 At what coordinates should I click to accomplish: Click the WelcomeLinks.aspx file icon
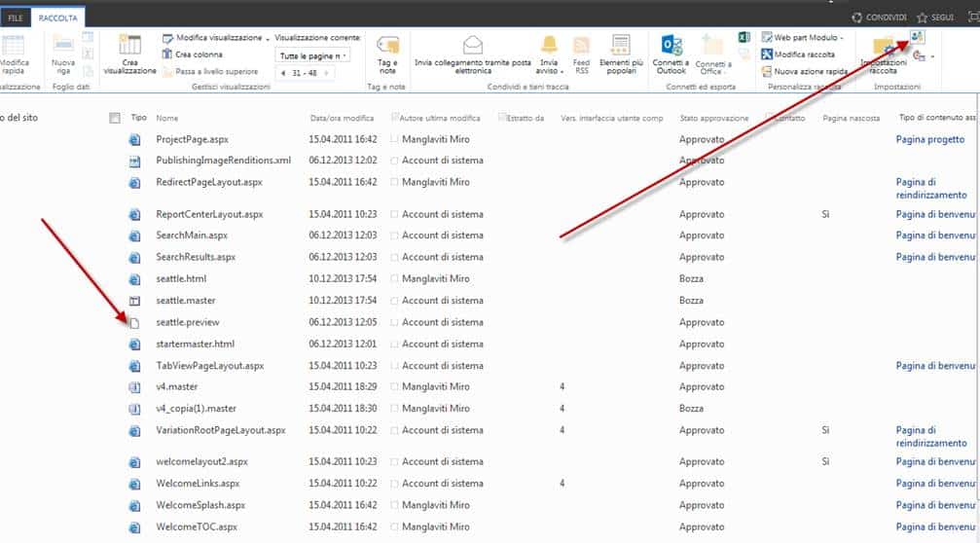(134, 485)
